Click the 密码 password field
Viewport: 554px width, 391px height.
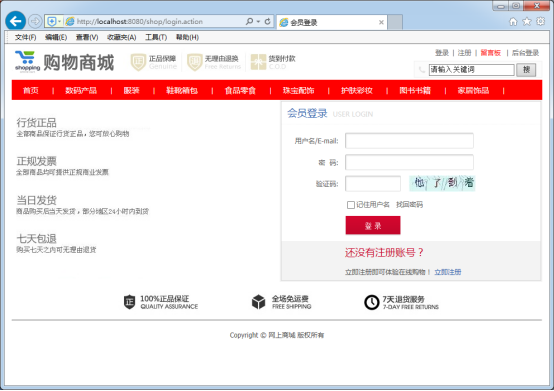point(409,162)
